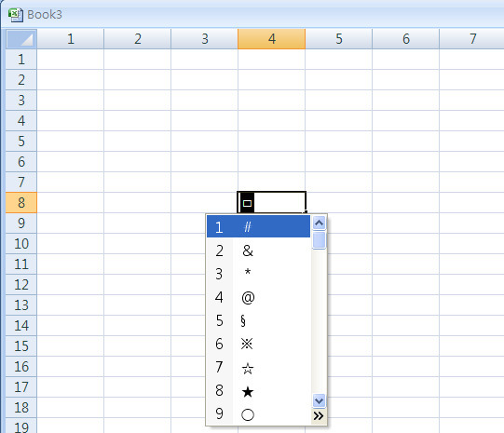Click the cell at row 4 column 2
This screenshot has width=504, height=433.
(x=138, y=121)
